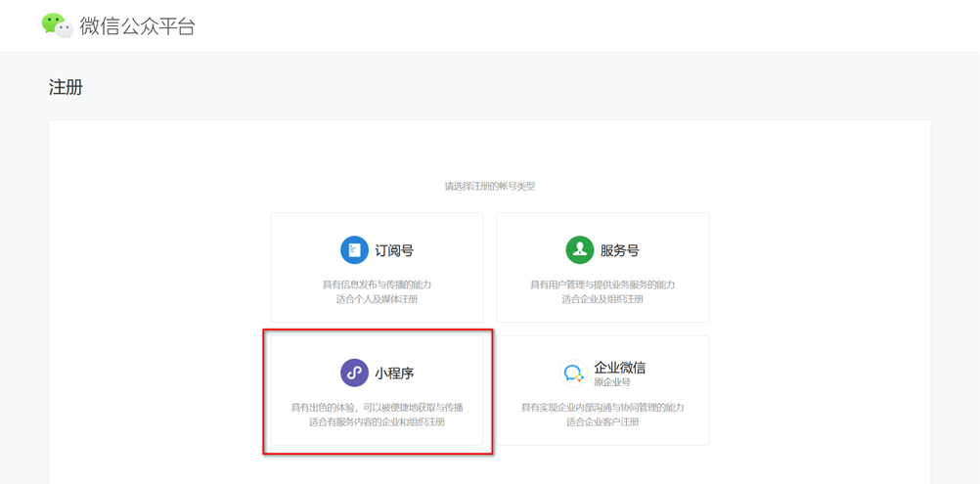Click 适合企业及组织注册 text in 服务号 card
This screenshot has height=484, width=980.
pos(602,299)
